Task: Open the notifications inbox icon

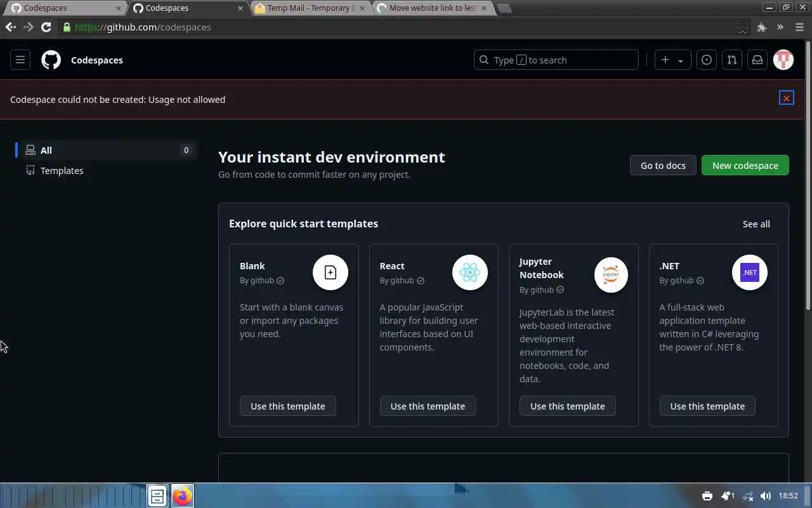Action: 757,60
